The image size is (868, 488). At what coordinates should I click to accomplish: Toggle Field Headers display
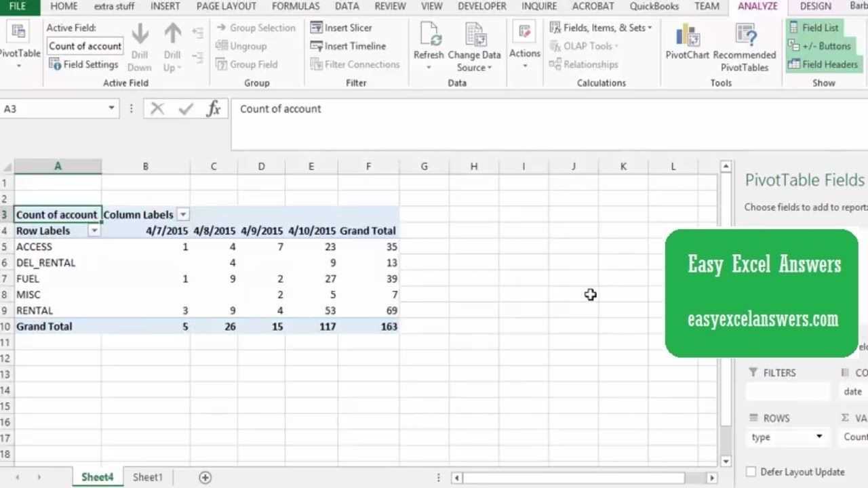tap(823, 64)
